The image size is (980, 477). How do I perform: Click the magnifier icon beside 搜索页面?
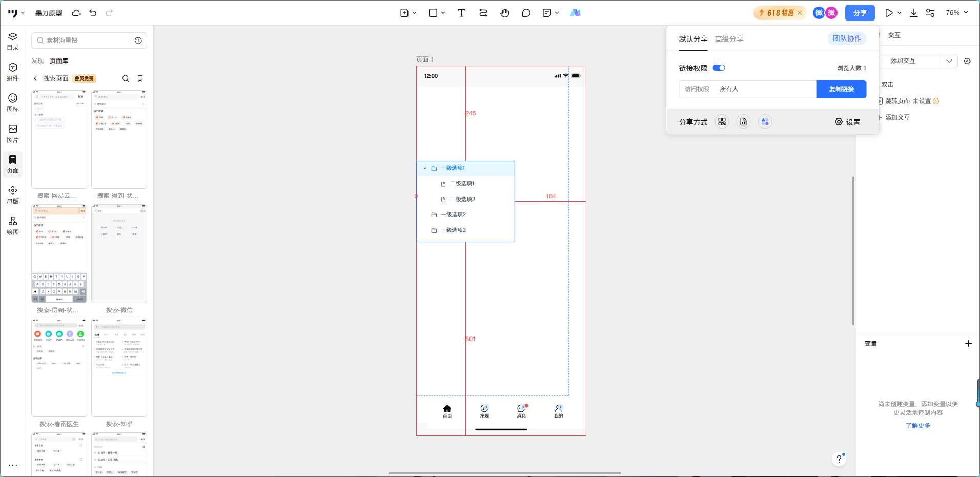(x=126, y=78)
